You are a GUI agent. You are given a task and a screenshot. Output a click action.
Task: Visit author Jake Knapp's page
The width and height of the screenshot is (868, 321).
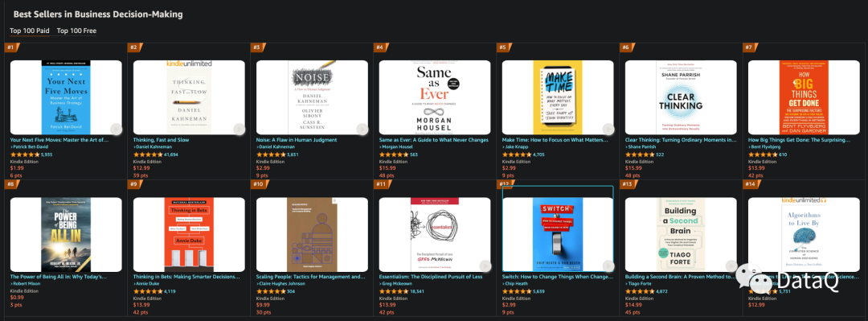pyautogui.click(x=517, y=147)
